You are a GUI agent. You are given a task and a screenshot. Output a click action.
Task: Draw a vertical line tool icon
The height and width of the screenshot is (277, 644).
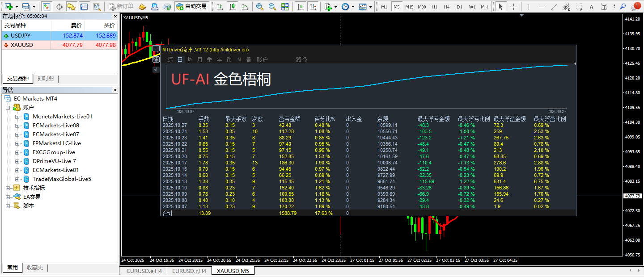point(529,7)
